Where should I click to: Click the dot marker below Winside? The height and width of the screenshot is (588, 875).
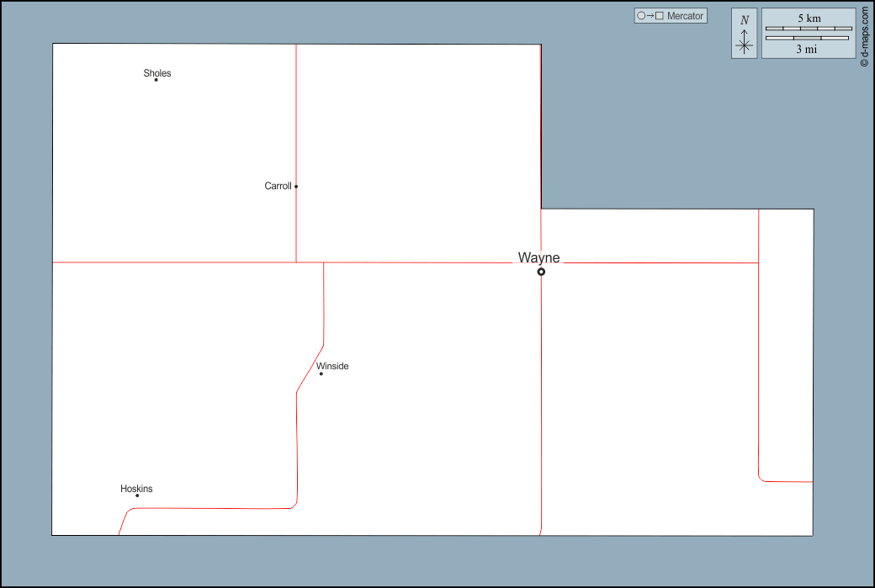click(321, 373)
